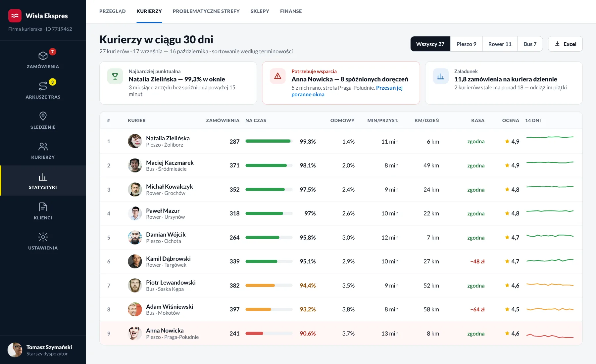The height and width of the screenshot is (364, 596).
Task: Open Ustawienia gear icon
Action: (43, 237)
